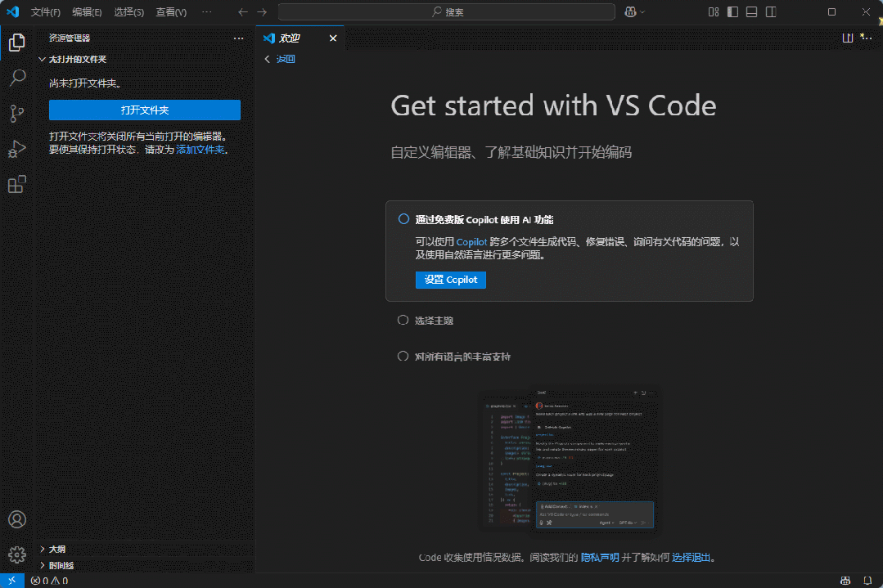Open notifications bell in status bar
This screenshot has width=883, height=588.
pyautogui.click(x=867, y=581)
